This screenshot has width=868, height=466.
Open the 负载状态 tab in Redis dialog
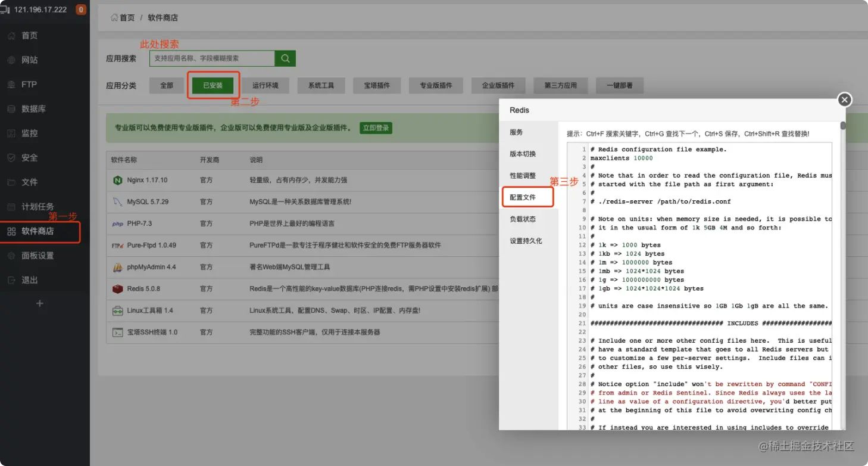pos(529,219)
